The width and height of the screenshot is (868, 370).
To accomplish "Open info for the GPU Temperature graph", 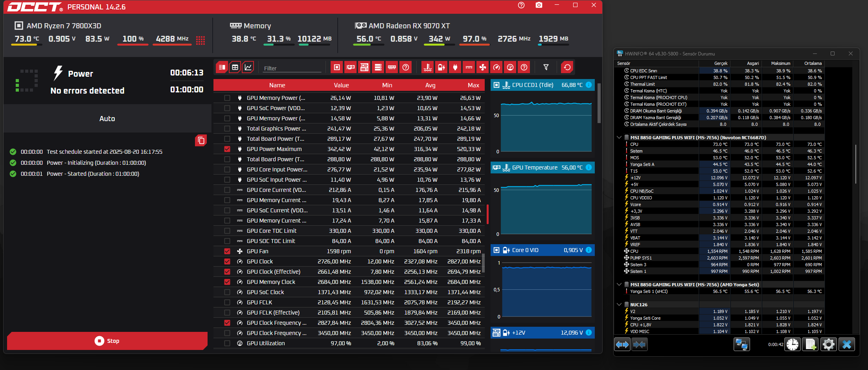I will click(588, 168).
